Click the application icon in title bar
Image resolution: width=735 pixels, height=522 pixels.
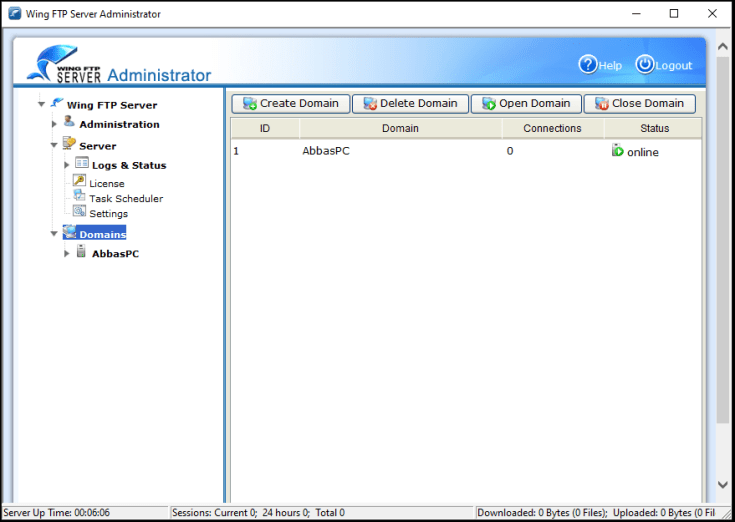click(x=15, y=14)
